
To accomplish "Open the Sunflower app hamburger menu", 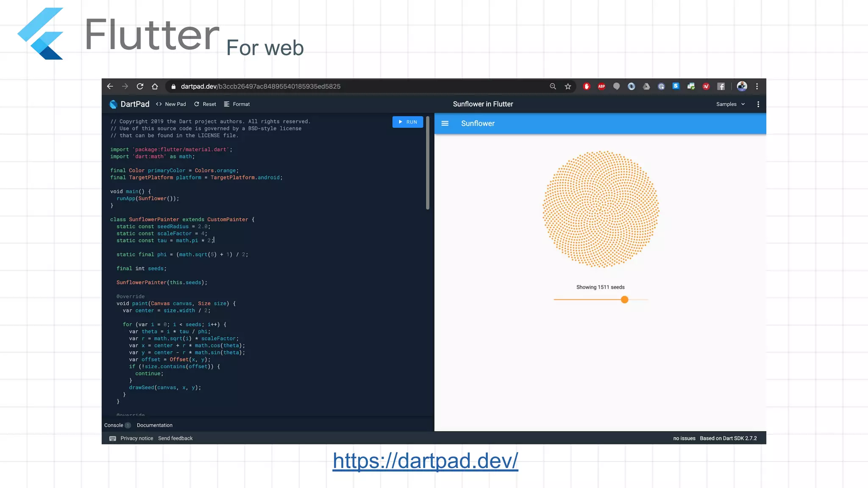I will click(445, 123).
